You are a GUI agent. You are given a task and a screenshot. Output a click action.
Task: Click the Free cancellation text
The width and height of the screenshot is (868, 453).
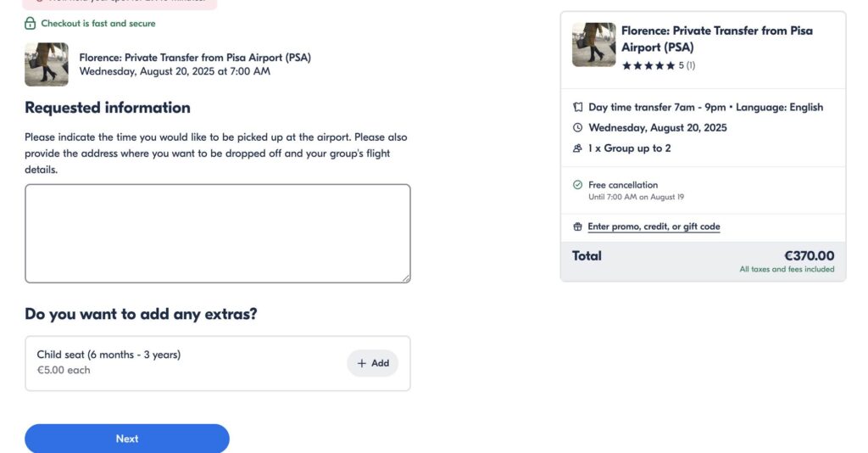tap(623, 185)
